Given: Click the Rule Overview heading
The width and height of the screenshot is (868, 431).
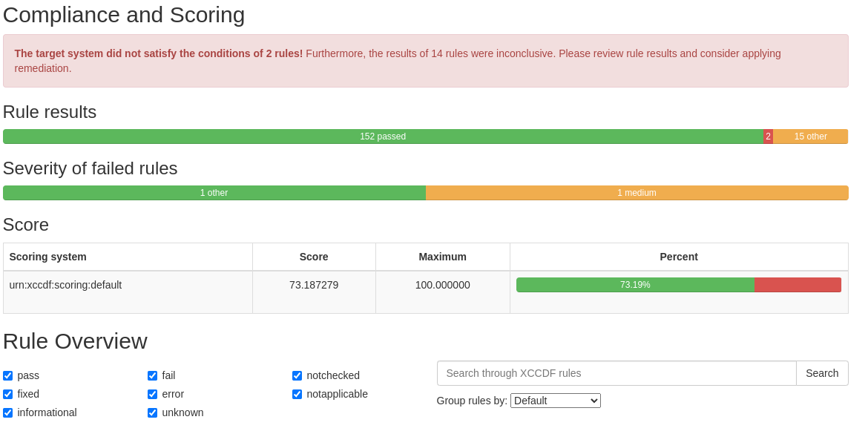Looking at the screenshot, I should (75, 341).
